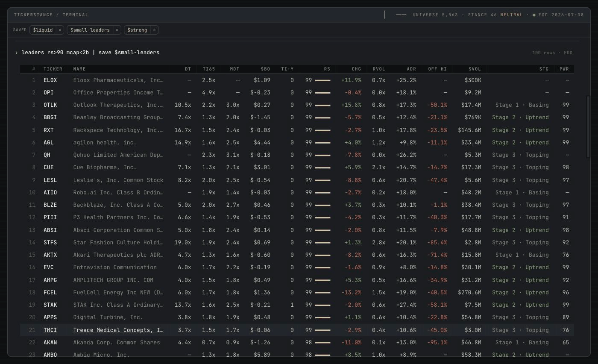Load the $small-leaders saved query

click(90, 30)
